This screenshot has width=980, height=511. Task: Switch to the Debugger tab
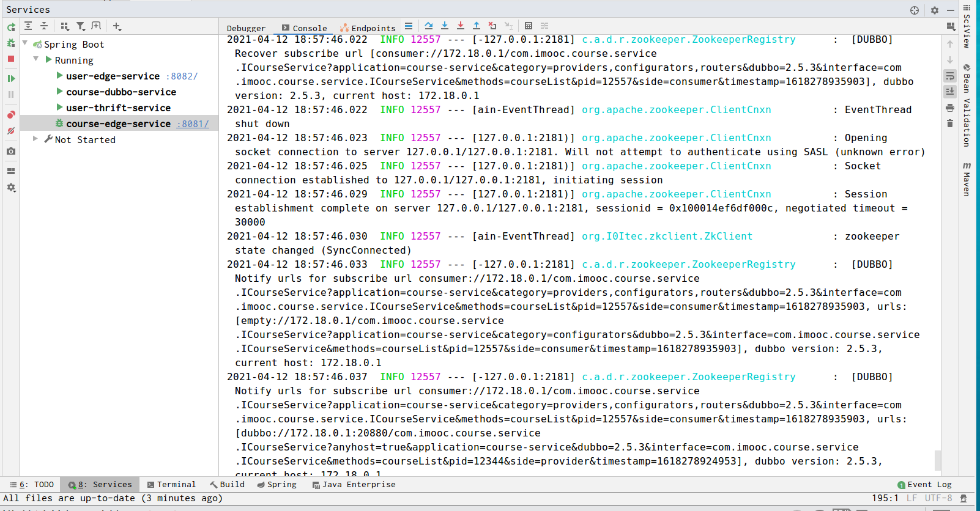coord(246,28)
